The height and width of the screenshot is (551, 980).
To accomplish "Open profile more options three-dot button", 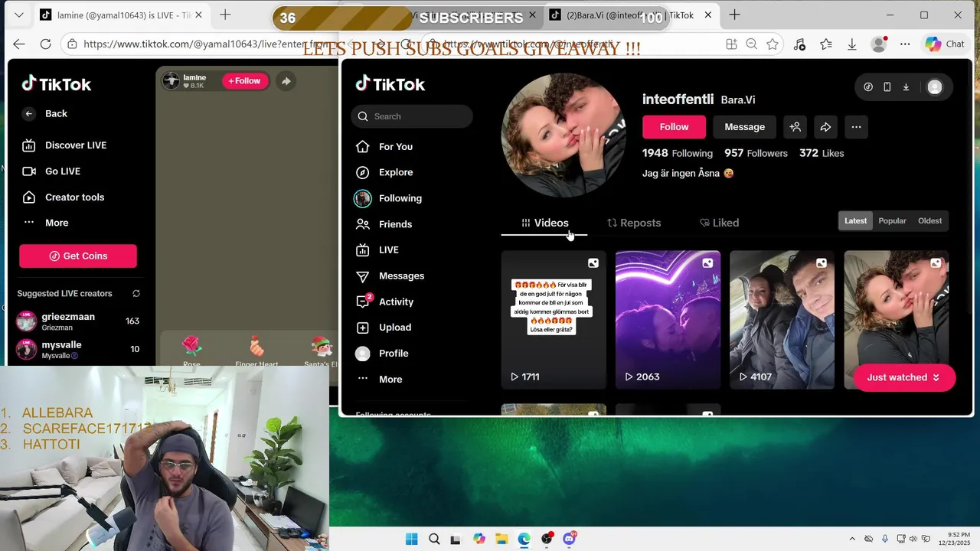I will tap(856, 127).
